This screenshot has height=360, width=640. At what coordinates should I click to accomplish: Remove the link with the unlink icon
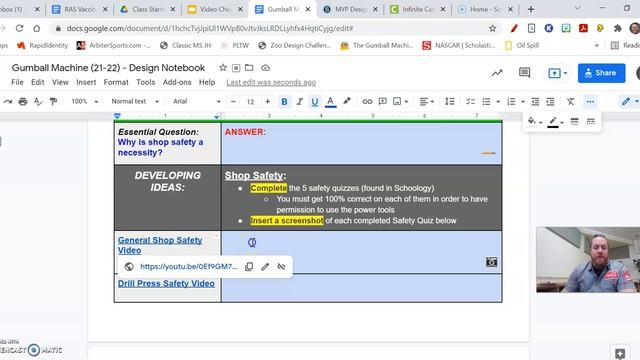pos(281,267)
